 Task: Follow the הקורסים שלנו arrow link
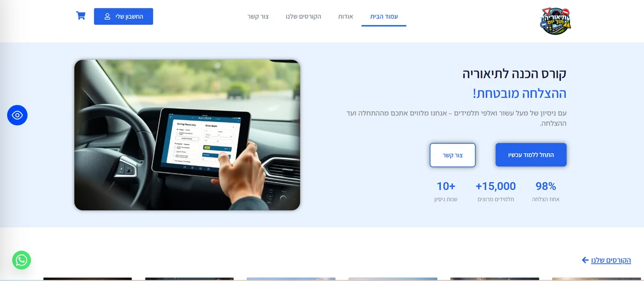coord(606,260)
